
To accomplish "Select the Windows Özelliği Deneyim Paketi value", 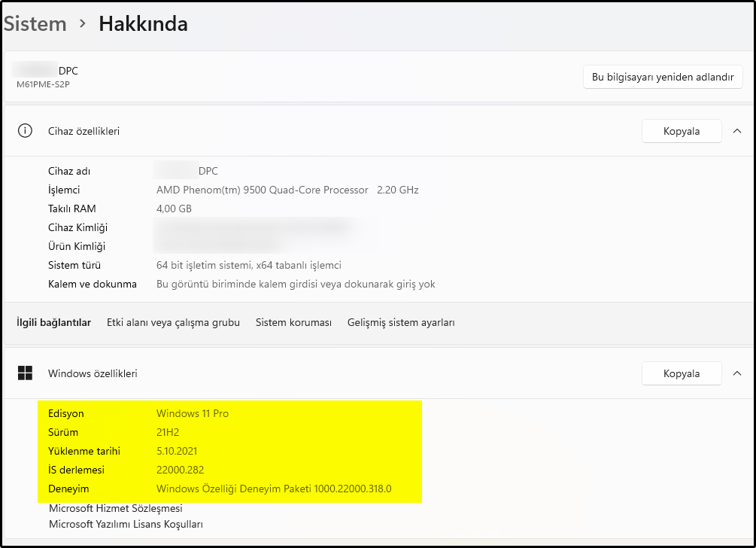I will [x=274, y=489].
